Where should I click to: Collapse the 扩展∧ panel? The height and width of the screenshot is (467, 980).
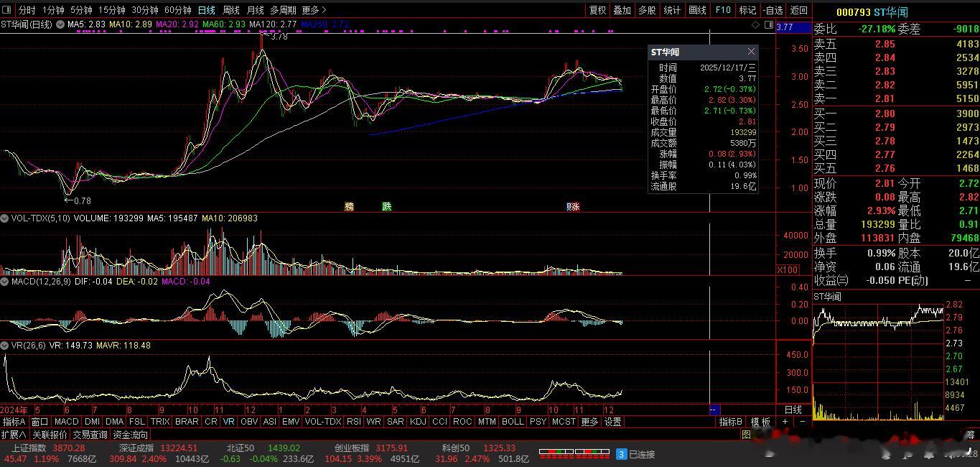click(14, 435)
